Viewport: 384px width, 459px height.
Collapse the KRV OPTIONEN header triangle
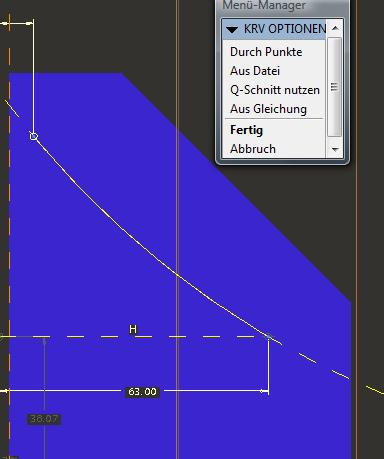232,29
